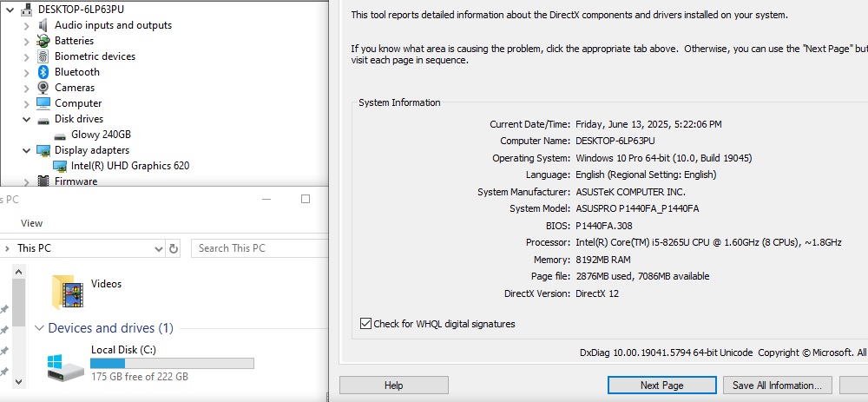
Task: Expand the Batteries node
Action: [x=27, y=41]
